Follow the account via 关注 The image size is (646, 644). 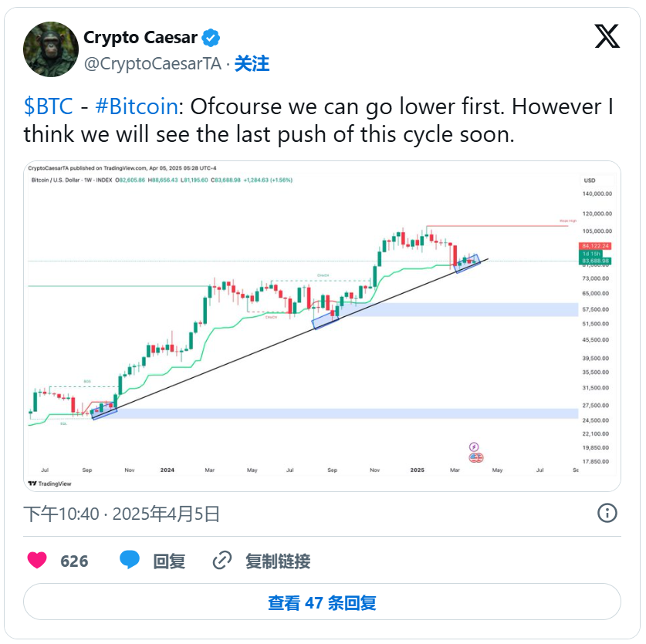[252, 63]
